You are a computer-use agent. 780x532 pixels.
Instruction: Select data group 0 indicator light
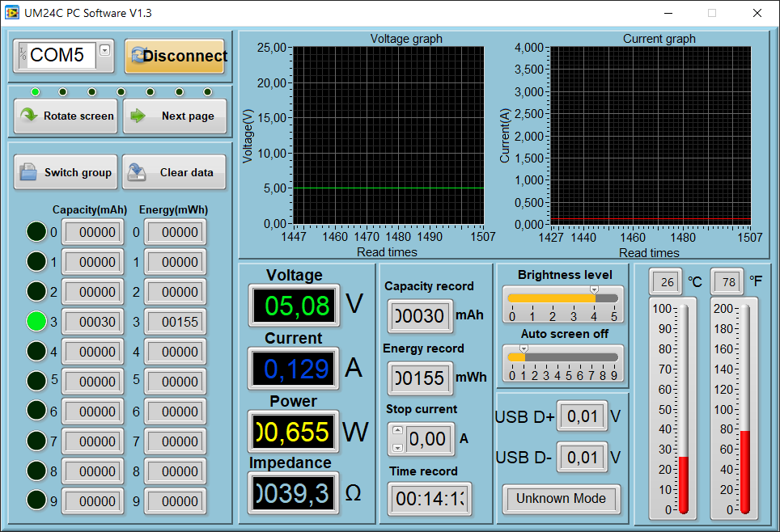coord(36,232)
